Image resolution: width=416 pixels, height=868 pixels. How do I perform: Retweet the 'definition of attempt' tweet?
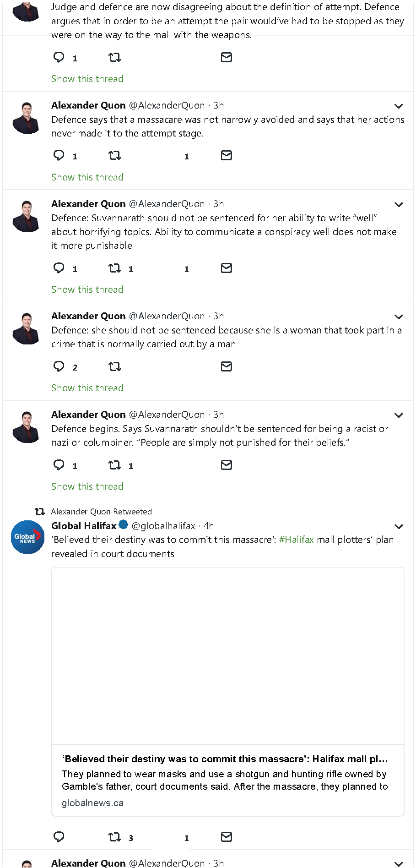(x=114, y=57)
